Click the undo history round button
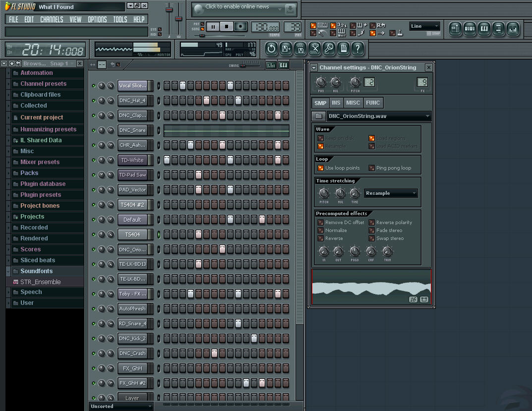532x411 pixels. (271, 49)
